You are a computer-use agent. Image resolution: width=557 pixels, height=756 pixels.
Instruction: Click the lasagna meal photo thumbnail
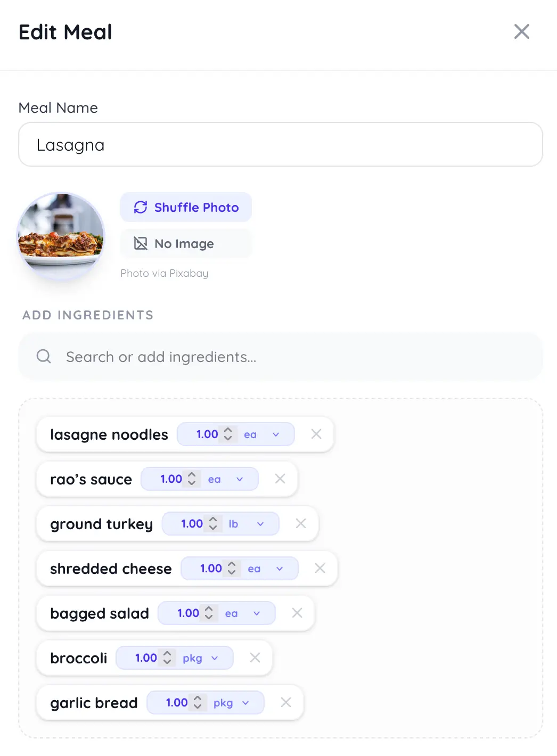point(61,236)
